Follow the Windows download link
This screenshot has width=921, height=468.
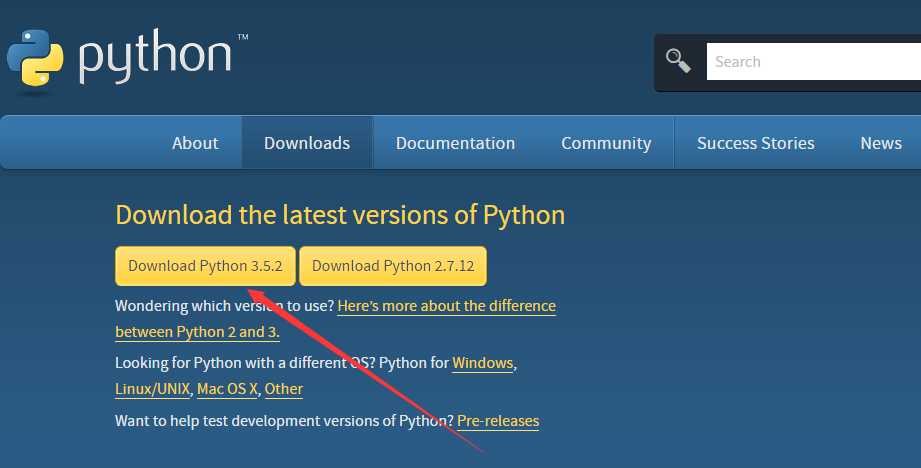point(482,363)
